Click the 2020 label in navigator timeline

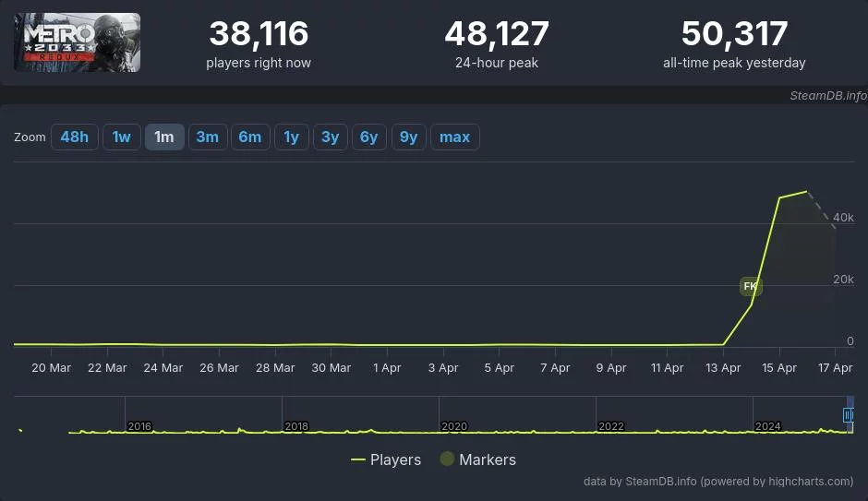pyautogui.click(x=454, y=426)
